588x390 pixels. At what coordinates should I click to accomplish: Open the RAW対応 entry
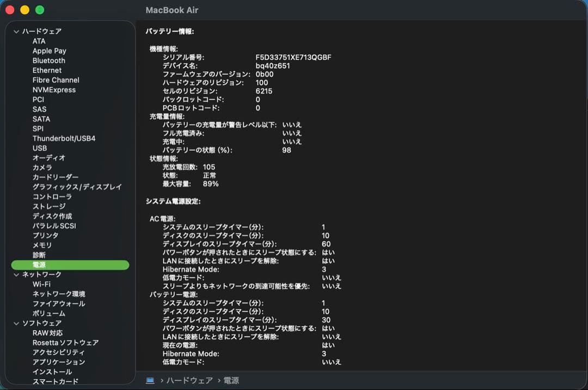pos(47,333)
